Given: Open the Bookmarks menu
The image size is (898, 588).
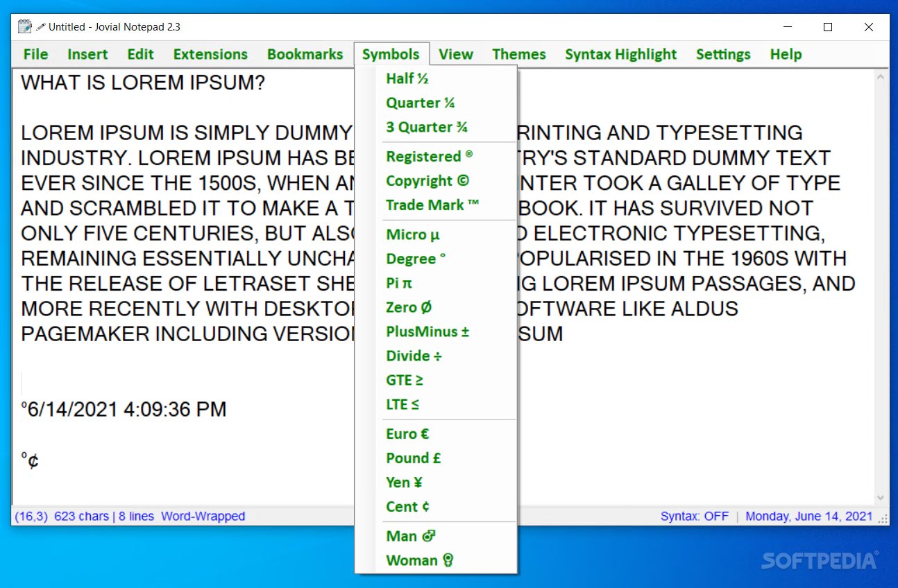Looking at the screenshot, I should [305, 54].
